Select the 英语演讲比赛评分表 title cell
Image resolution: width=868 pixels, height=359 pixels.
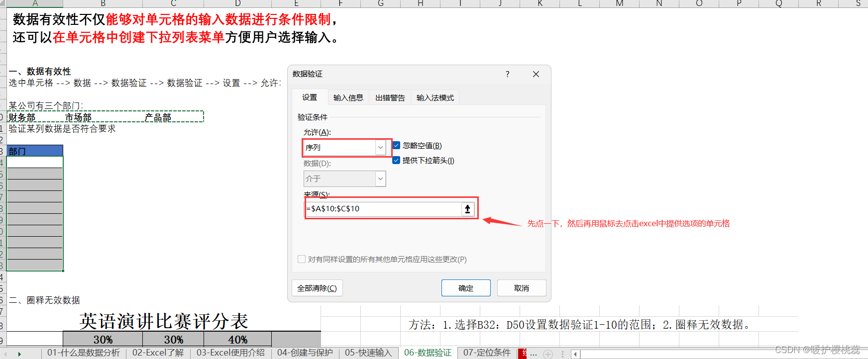(x=164, y=321)
